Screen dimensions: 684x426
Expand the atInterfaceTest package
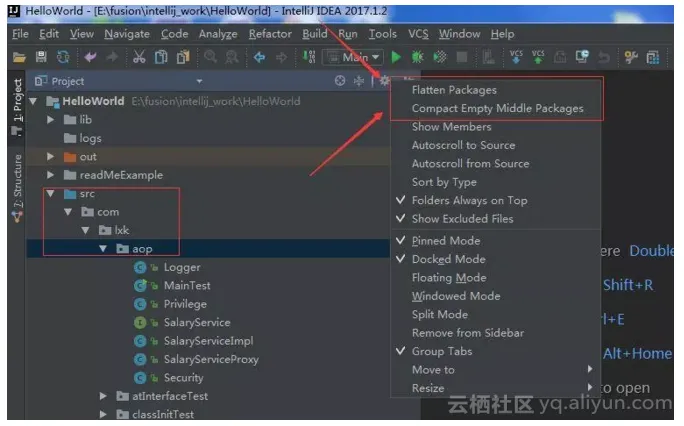[103, 396]
